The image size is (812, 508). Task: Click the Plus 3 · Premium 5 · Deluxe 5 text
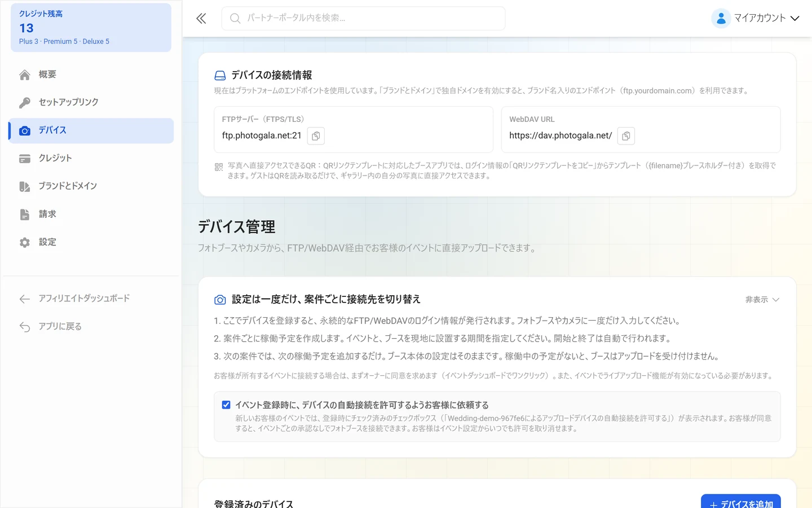coord(64,41)
